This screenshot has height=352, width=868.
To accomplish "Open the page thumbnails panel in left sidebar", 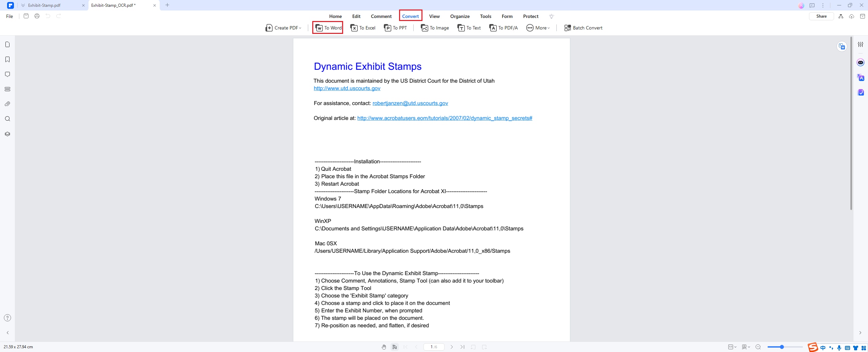I will 7,44.
